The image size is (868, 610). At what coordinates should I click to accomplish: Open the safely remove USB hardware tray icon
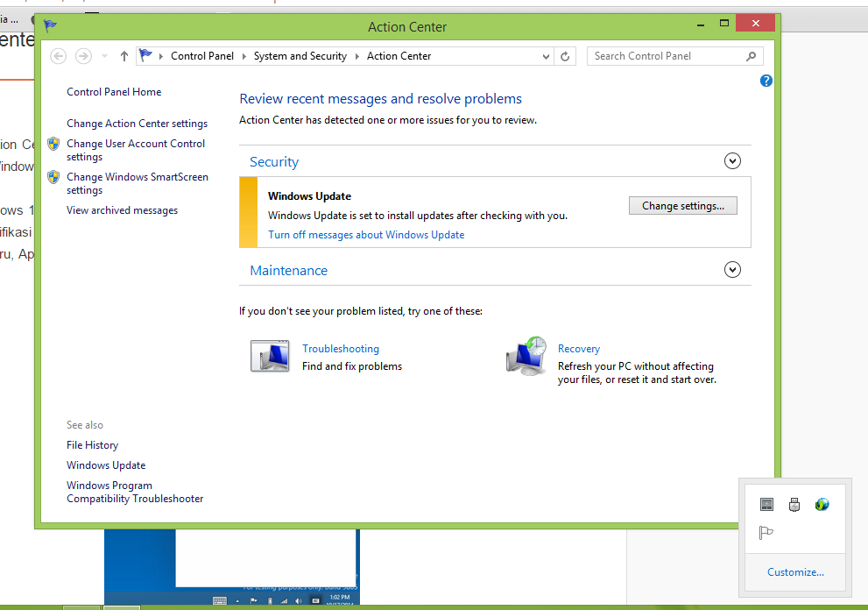794,503
